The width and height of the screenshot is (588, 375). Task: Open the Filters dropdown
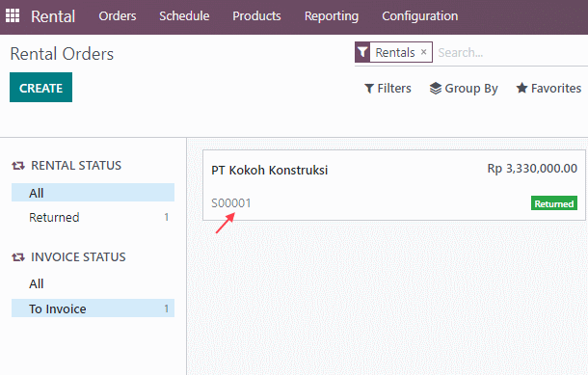388,88
